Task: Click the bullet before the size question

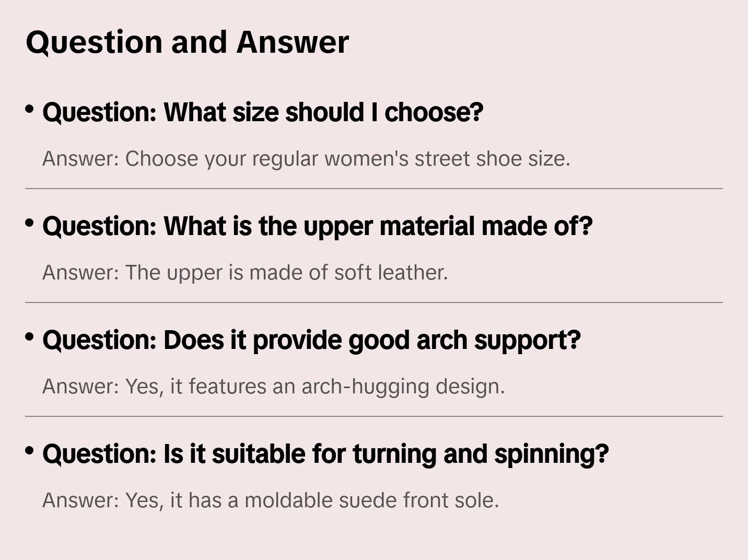Action: (30, 109)
